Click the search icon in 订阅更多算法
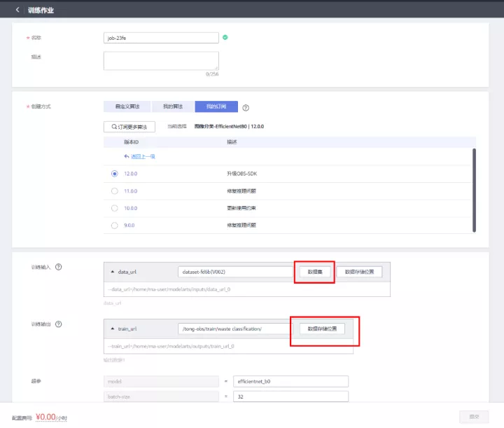The height and width of the screenshot is (428, 504). pyautogui.click(x=112, y=127)
